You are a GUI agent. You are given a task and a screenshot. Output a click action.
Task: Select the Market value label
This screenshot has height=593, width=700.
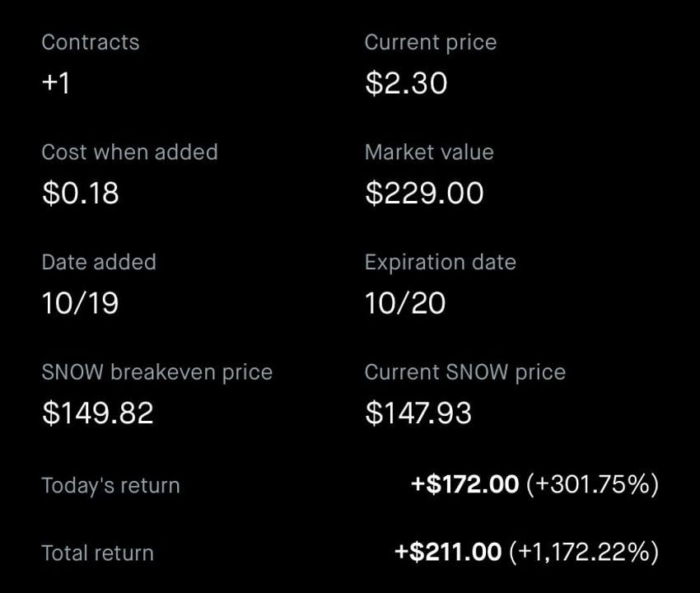pyautogui.click(x=429, y=152)
